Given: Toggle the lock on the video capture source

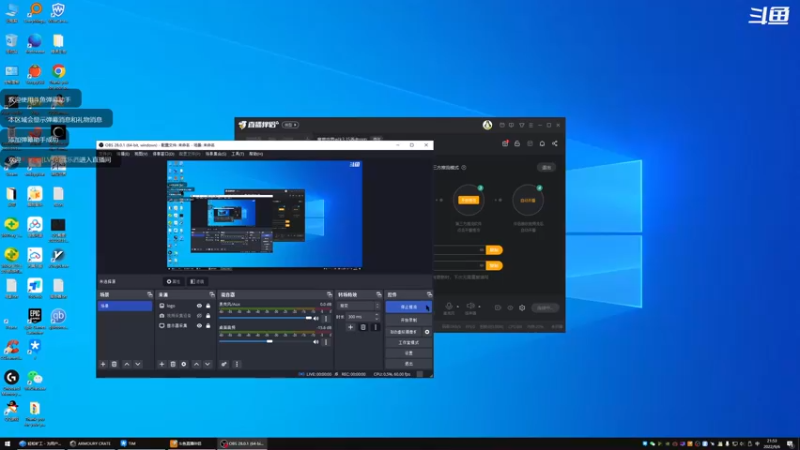Looking at the screenshot, I should [208, 315].
